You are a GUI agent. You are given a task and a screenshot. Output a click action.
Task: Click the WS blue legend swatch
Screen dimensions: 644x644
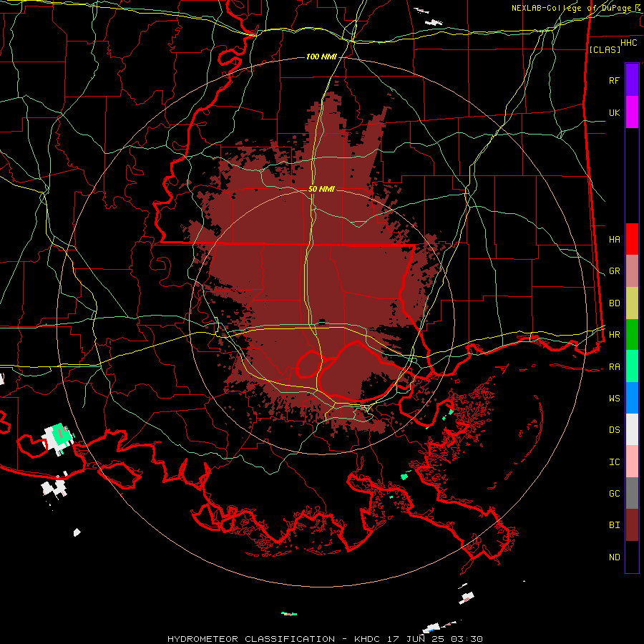click(632, 398)
